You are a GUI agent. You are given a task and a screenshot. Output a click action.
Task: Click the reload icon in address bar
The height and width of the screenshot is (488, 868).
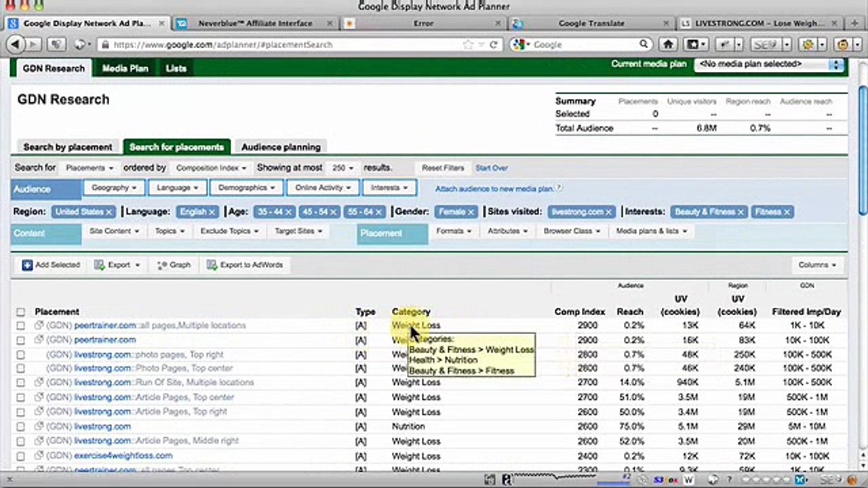pyautogui.click(x=494, y=45)
